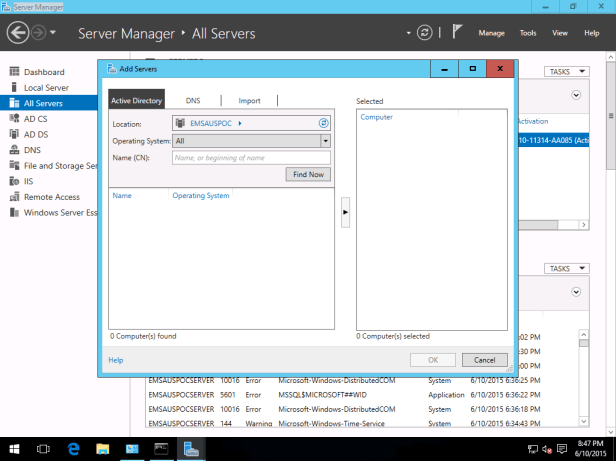Open the Help link in Add Servers

116,360
